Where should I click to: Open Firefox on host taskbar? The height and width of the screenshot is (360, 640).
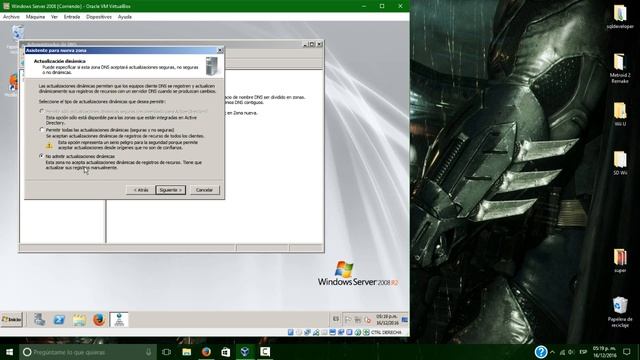click(x=206, y=352)
